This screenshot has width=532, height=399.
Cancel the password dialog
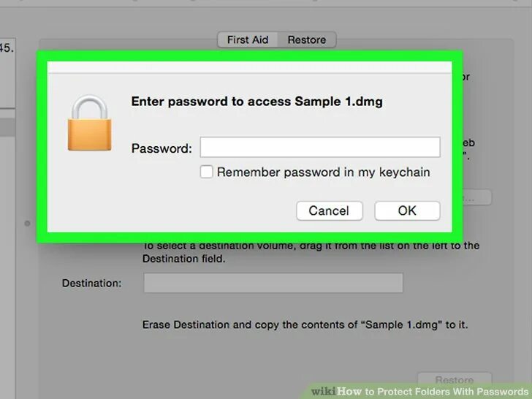click(330, 210)
